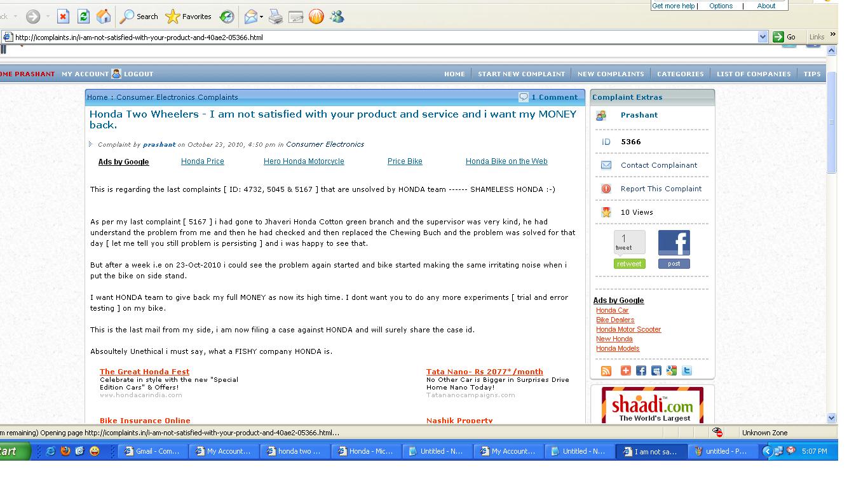This screenshot has height=488, width=868.
Task: Click the Report This Complaint link
Action: tap(661, 189)
